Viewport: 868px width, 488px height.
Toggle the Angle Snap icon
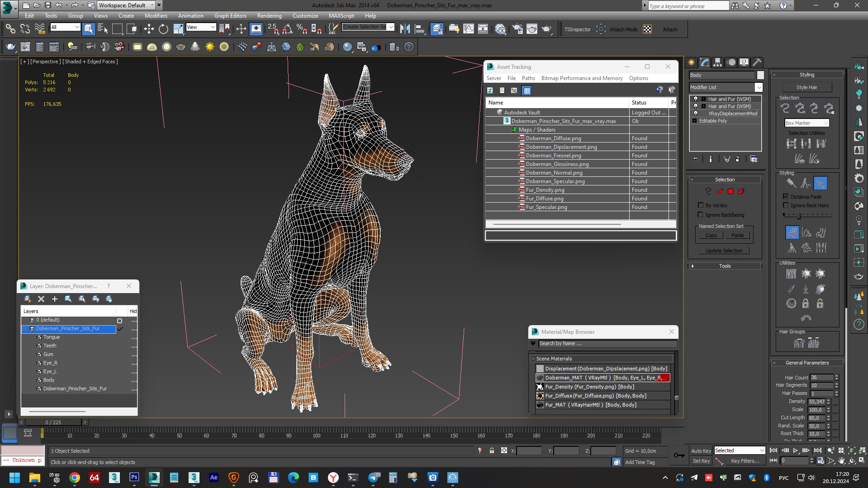pos(288,29)
